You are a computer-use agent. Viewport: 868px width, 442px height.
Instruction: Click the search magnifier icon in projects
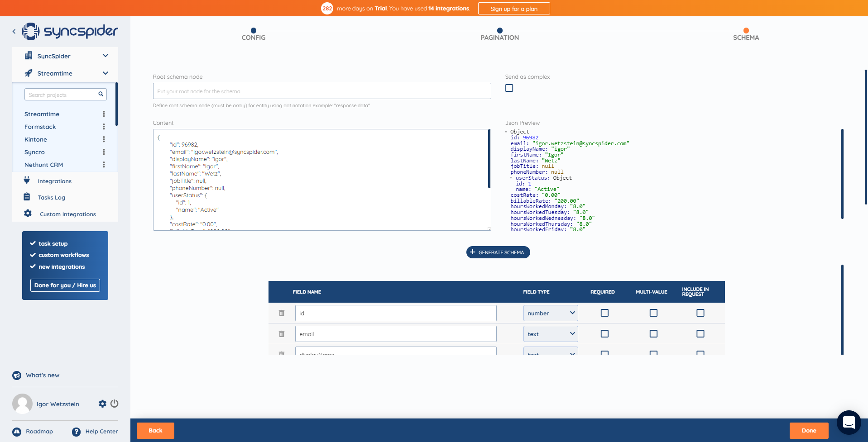101,94
